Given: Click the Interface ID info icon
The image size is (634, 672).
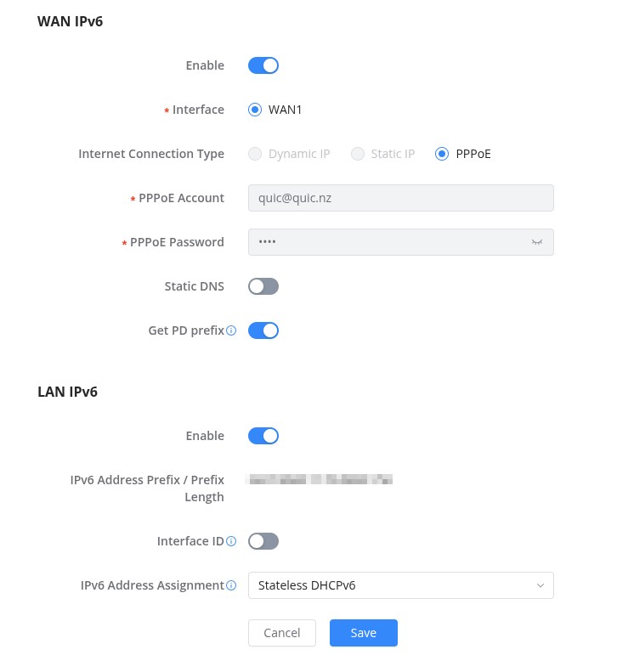Looking at the screenshot, I should click(232, 541).
